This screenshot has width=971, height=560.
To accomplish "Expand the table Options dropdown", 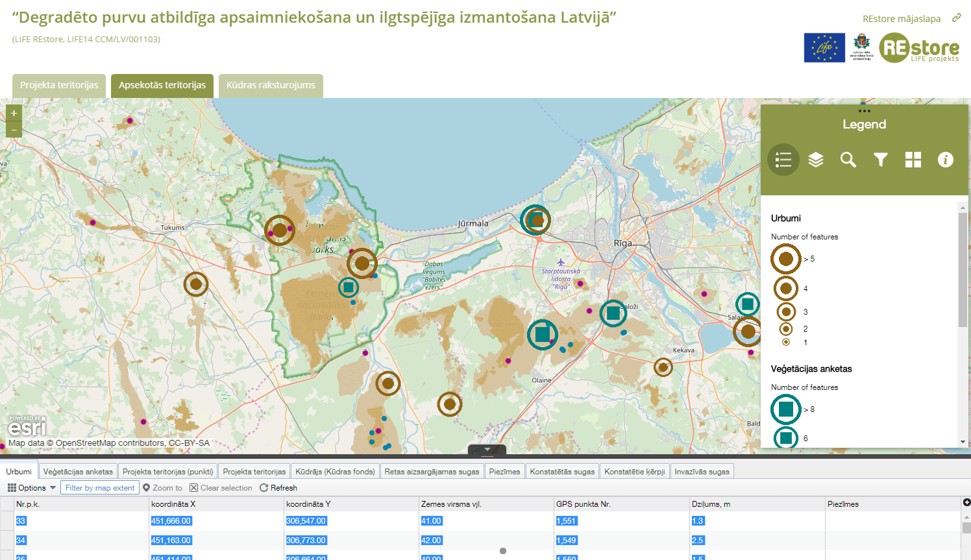I will pyautogui.click(x=32, y=488).
